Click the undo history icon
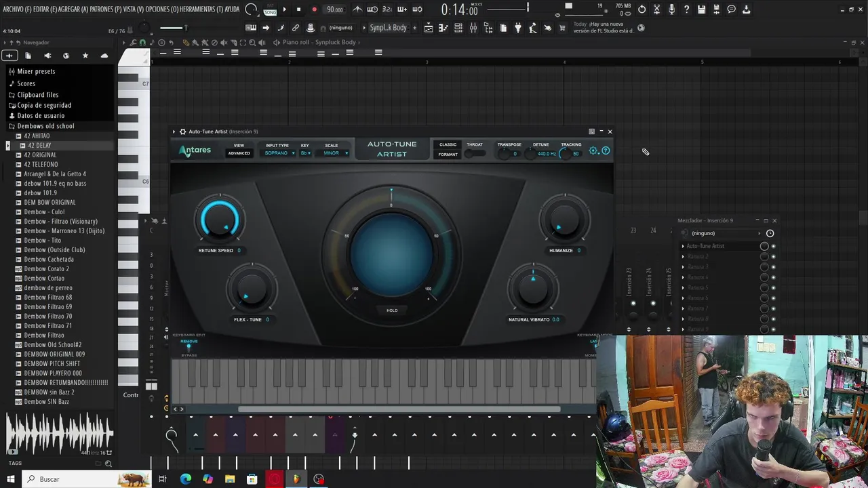 pyautogui.click(x=642, y=9)
